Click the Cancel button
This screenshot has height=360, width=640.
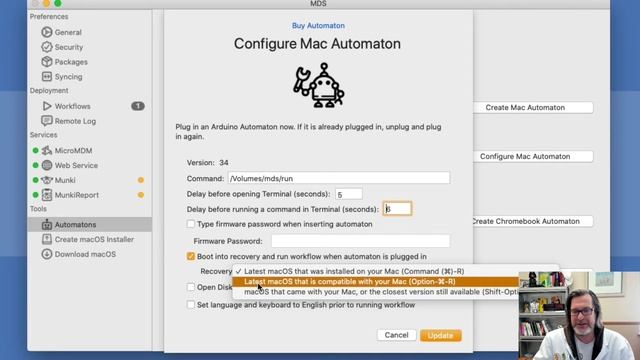pyautogui.click(x=396, y=335)
